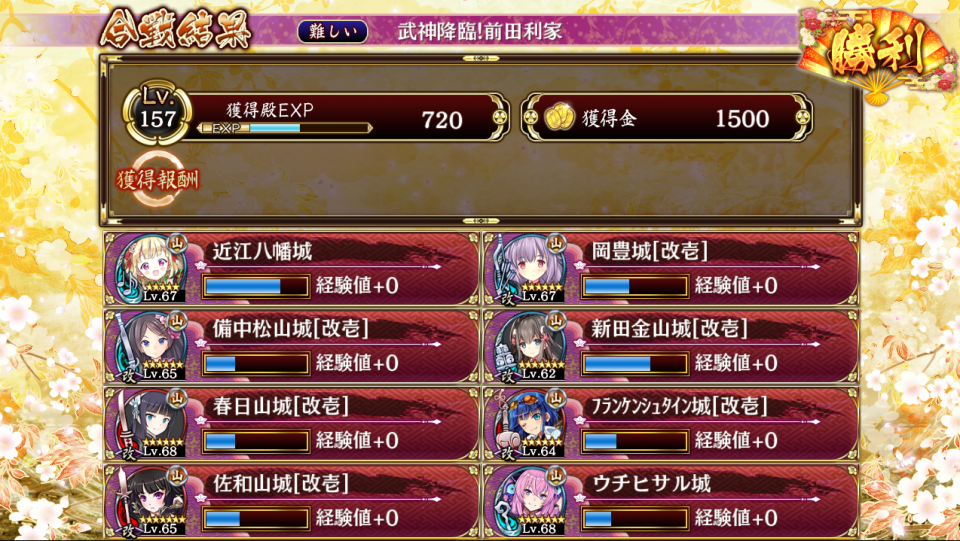Tap the 獲得報酬 rewards stamp
Screen dimensions: 960x541
point(157,179)
